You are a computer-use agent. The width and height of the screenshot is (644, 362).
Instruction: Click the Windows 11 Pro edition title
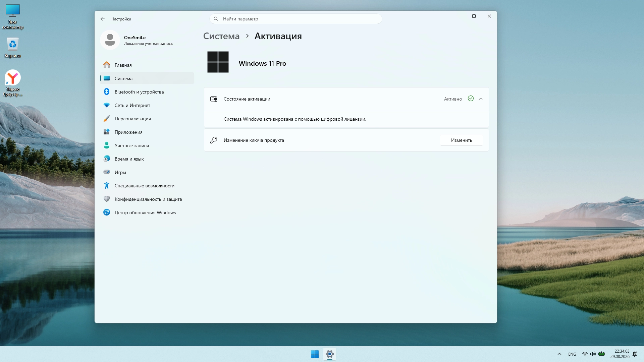point(262,64)
